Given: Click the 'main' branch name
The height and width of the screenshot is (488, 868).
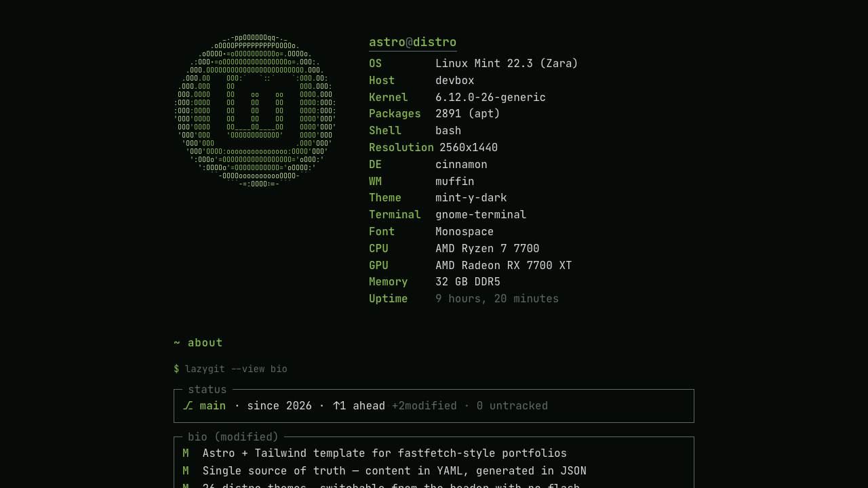Looking at the screenshot, I should 213,406.
